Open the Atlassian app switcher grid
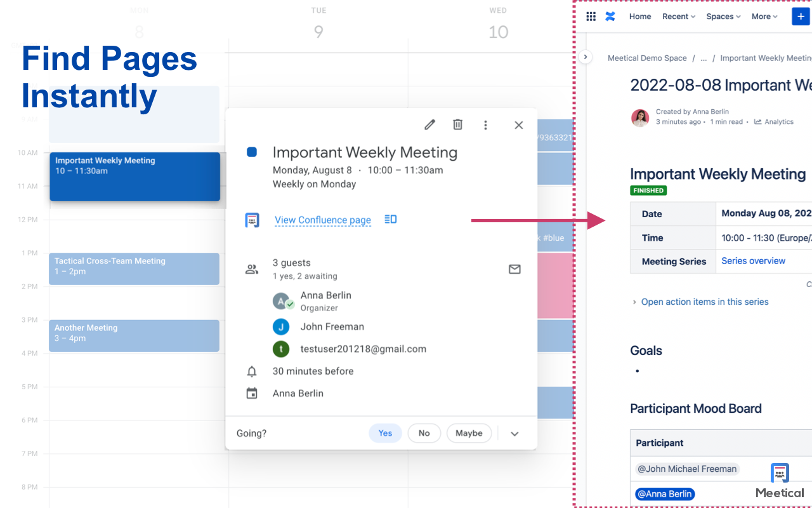The image size is (812, 508). [591, 16]
